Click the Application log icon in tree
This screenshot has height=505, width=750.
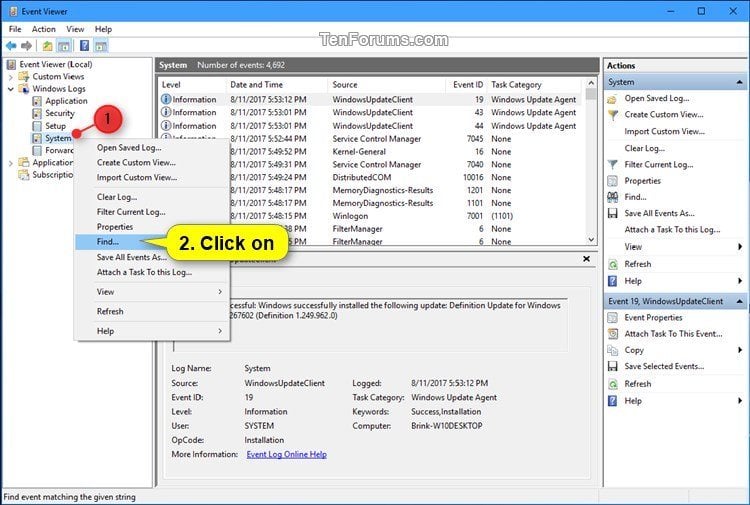click(x=37, y=101)
